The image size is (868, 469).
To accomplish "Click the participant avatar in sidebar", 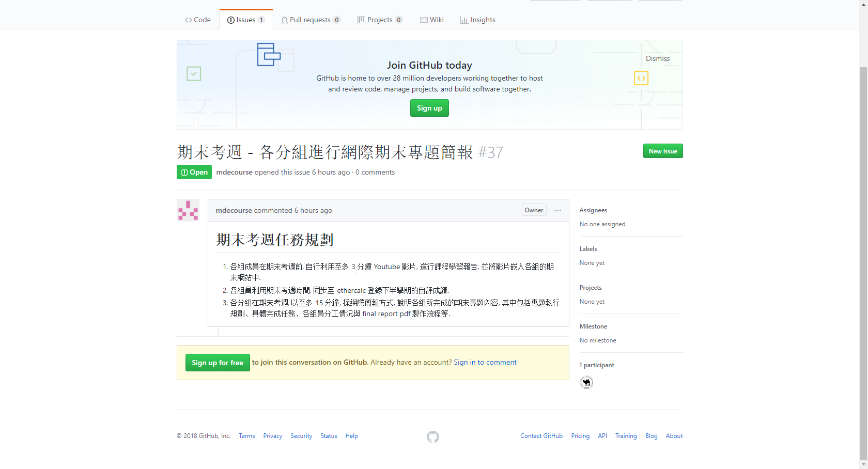I will pos(586,382).
